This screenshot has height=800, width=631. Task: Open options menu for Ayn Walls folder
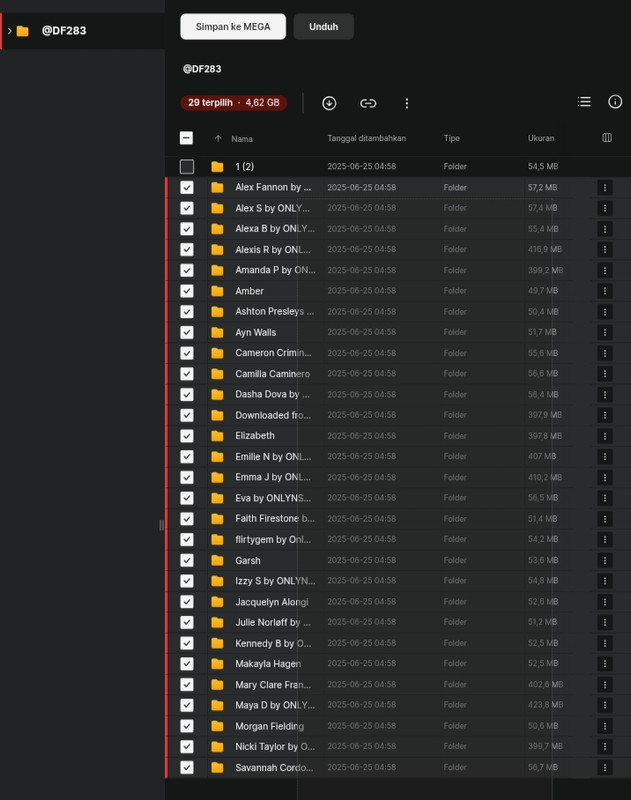605,332
